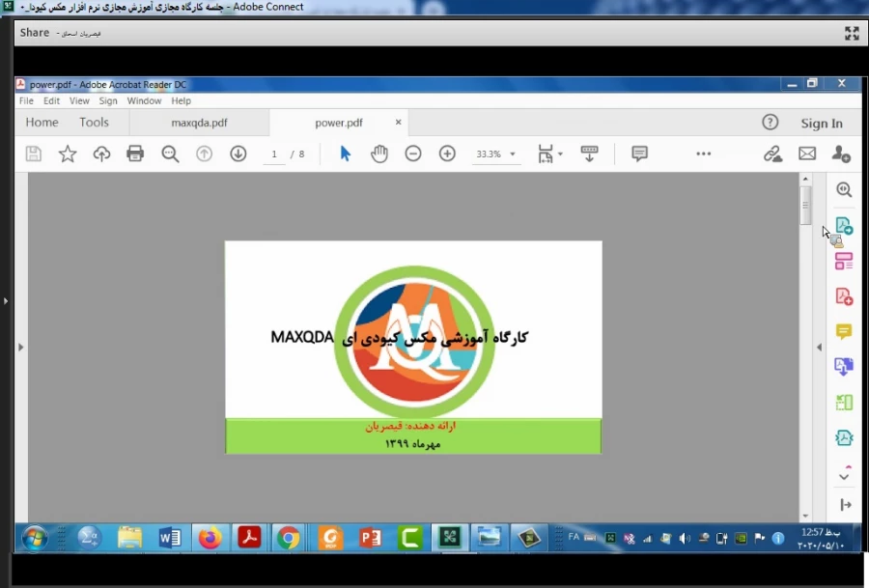Viewport: 869px width, 588px height.
Task: Toggle Adobe Connect full screen share view
Action: tap(852, 33)
